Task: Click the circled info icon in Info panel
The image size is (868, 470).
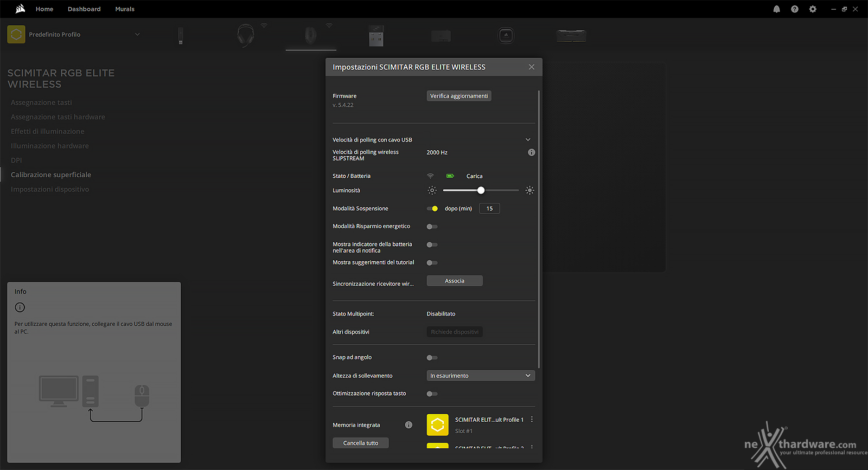Action: pyautogui.click(x=20, y=307)
